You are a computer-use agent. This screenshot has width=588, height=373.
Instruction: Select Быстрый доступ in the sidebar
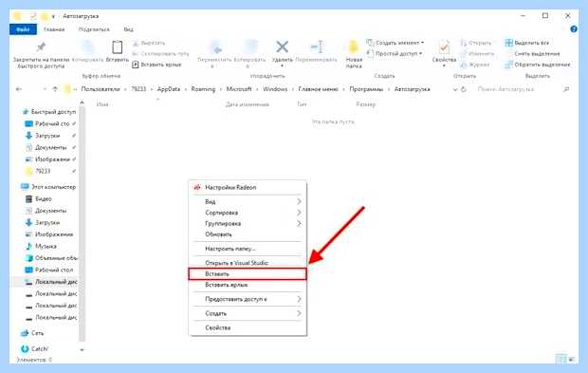[48, 112]
